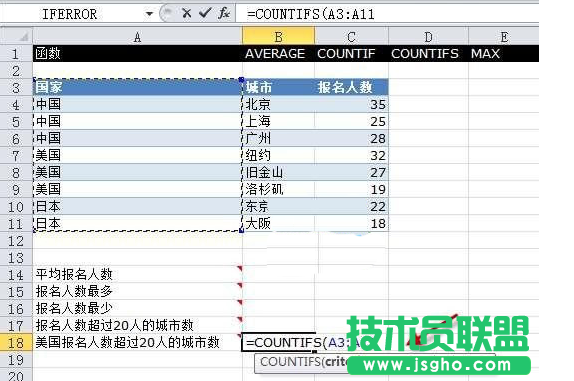The image size is (574, 381).
Task: Click the value 25 in column C
Action: (351, 121)
